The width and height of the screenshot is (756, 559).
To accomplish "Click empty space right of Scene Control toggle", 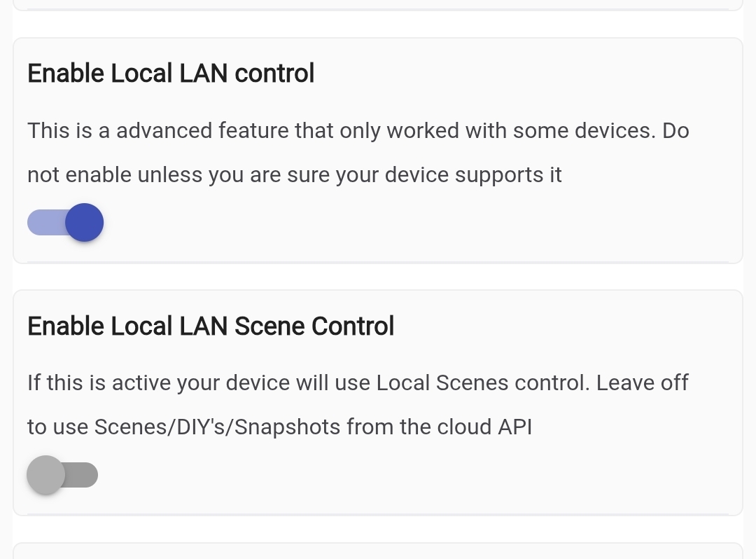I will [420, 476].
